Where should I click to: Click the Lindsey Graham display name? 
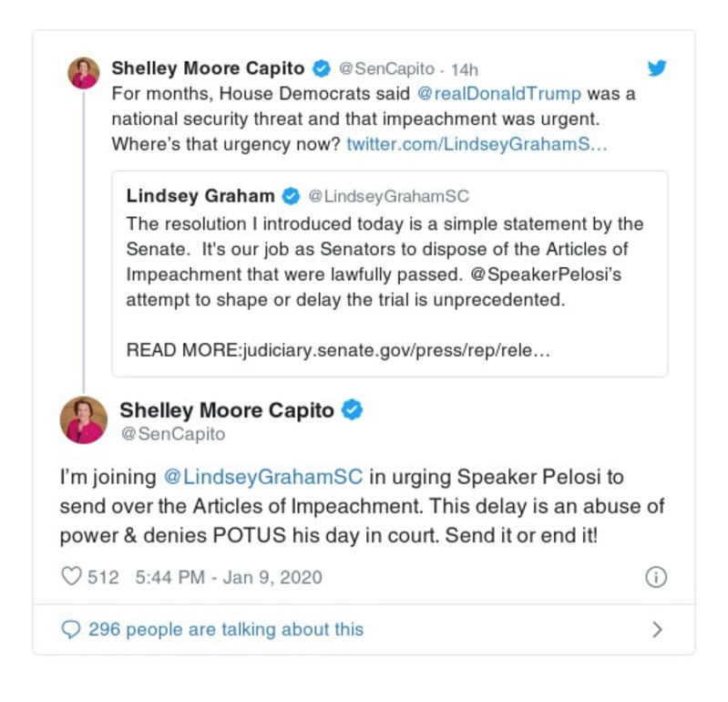click(200, 196)
